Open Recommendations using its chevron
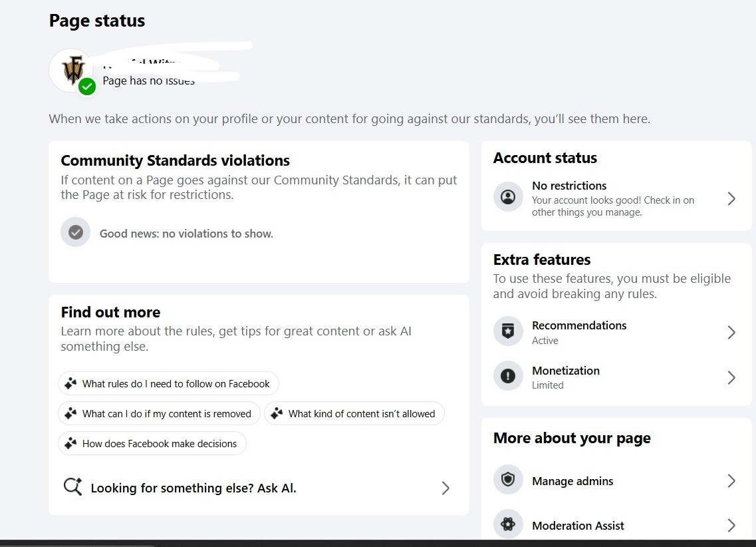Screen dimensions: 756x547 [x=731, y=332]
